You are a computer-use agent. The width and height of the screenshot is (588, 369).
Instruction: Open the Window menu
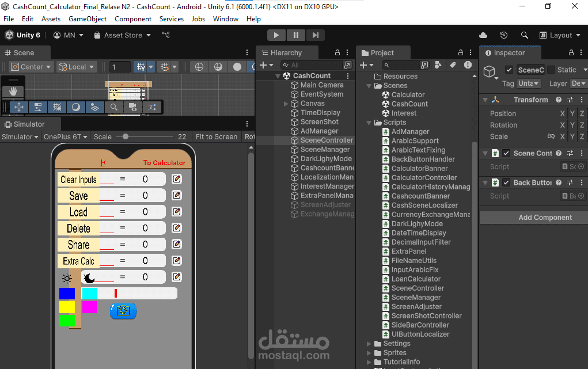(x=225, y=19)
